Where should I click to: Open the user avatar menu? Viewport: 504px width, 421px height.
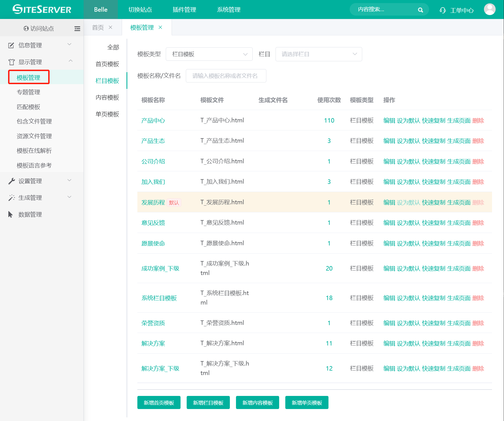(x=490, y=9)
